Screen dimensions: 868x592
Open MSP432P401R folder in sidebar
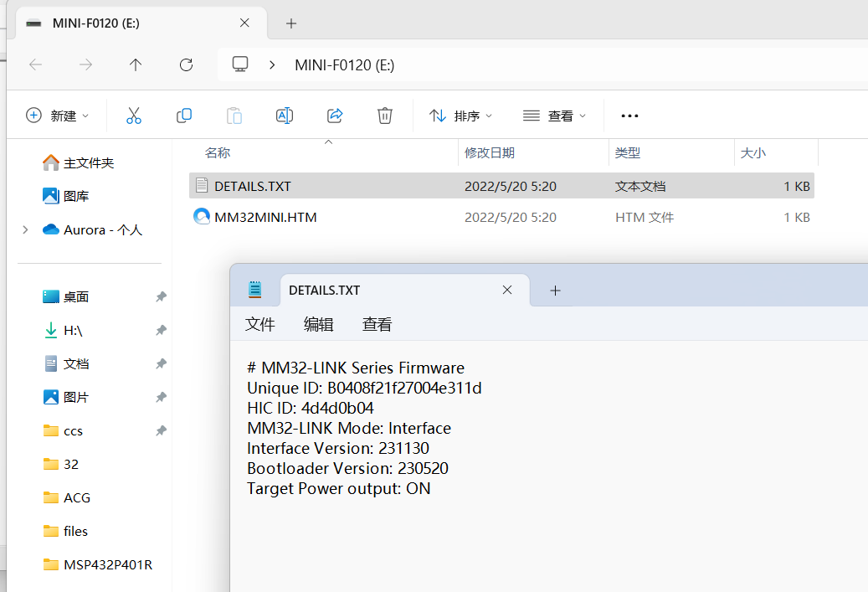pyautogui.click(x=108, y=564)
